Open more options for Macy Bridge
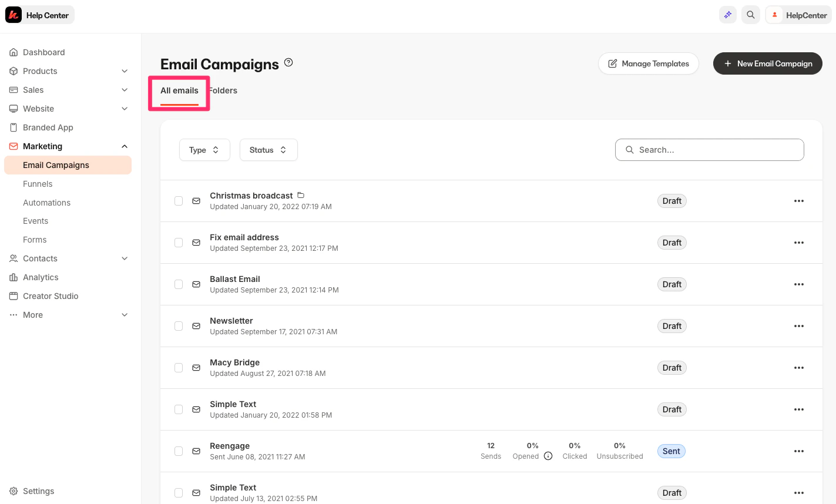The image size is (836, 504). coord(799,368)
